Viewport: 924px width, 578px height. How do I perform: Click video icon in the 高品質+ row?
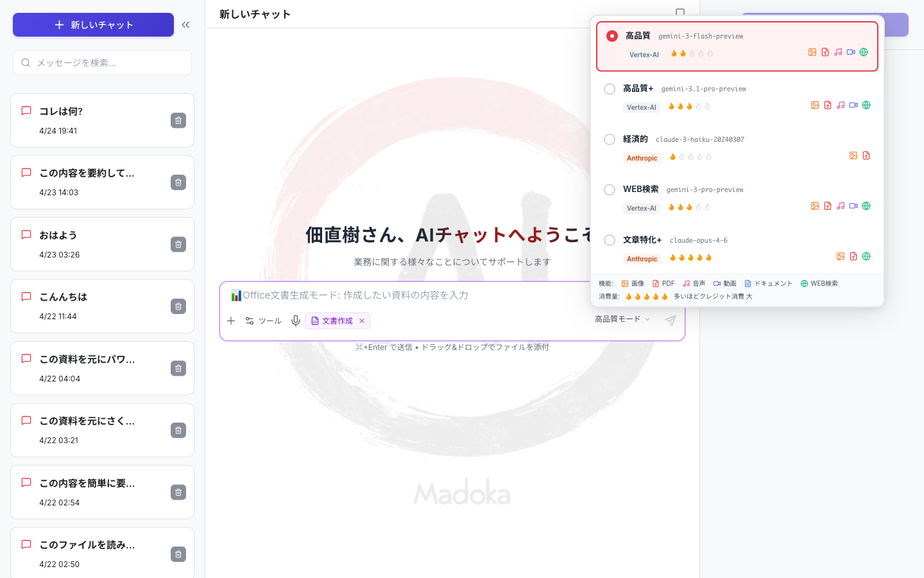click(x=853, y=105)
